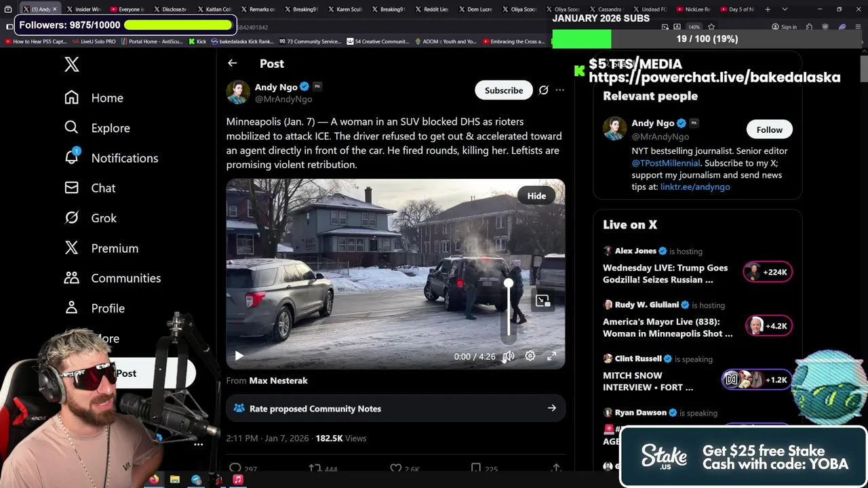Open your Profile page
Viewport: 868px width, 488px height.
94,308
